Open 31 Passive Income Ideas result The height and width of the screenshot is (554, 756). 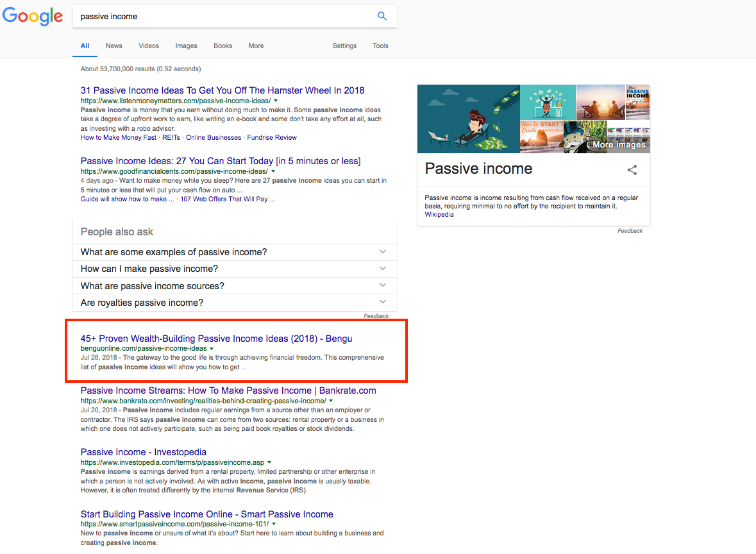pyautogui.click(x=223, y=90)
